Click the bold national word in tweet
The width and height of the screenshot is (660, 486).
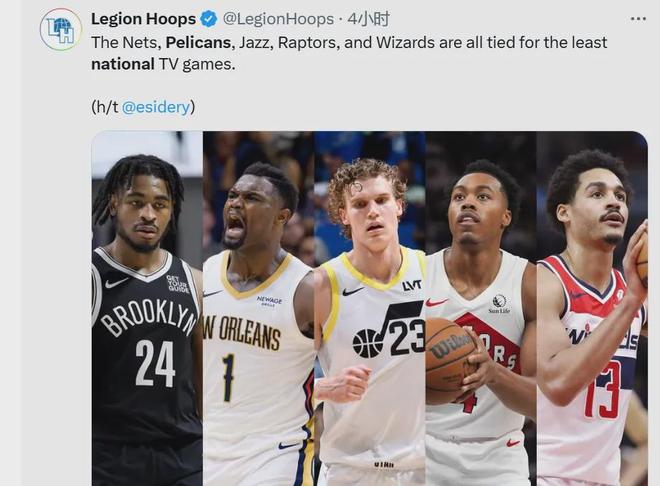coord(123,64)
